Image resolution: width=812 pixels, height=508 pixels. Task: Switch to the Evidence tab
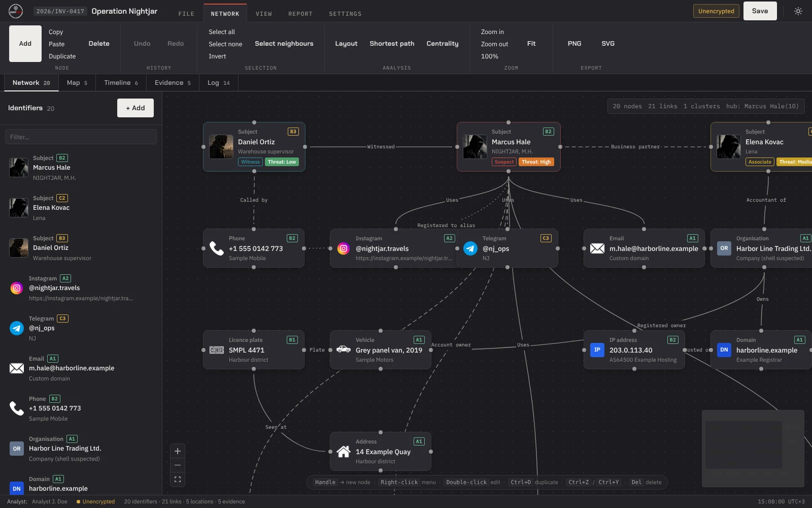click(x=173, y=83)
